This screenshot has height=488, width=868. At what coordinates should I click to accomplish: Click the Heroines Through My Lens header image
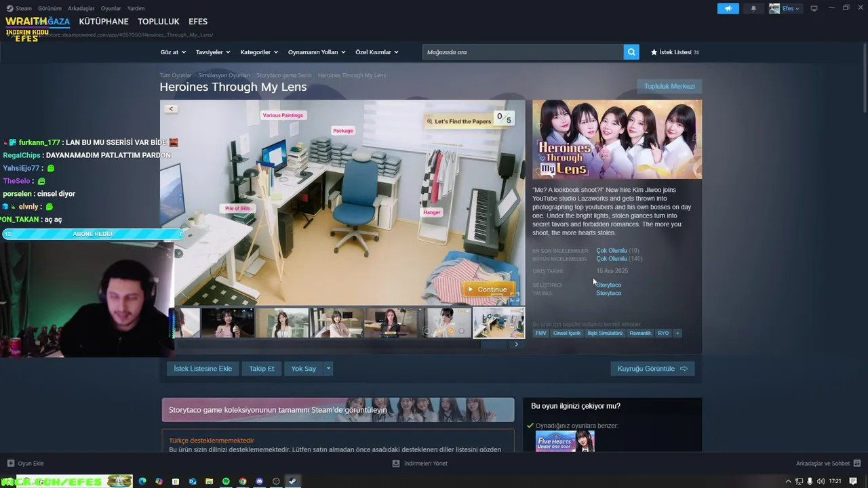(x=617, y=140)
